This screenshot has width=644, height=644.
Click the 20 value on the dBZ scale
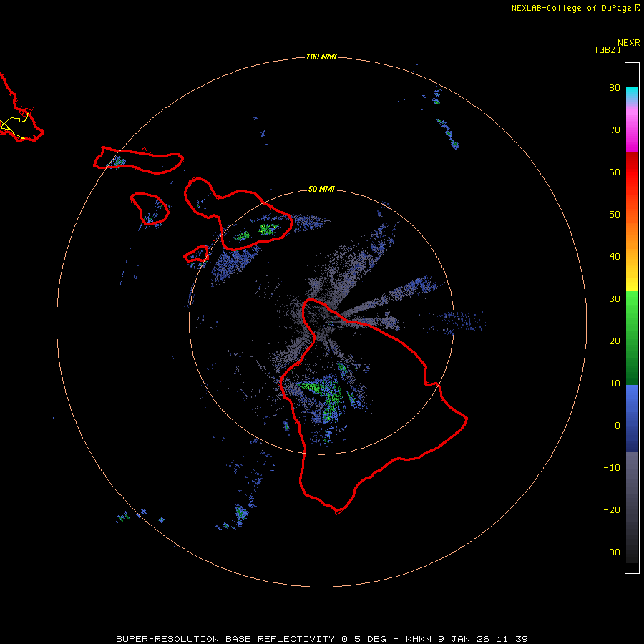pyautogui.click(x=615, y=341)
